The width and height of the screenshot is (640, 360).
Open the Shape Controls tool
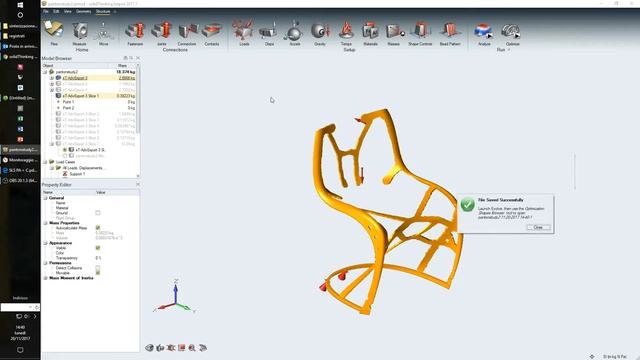pos(420,31)
